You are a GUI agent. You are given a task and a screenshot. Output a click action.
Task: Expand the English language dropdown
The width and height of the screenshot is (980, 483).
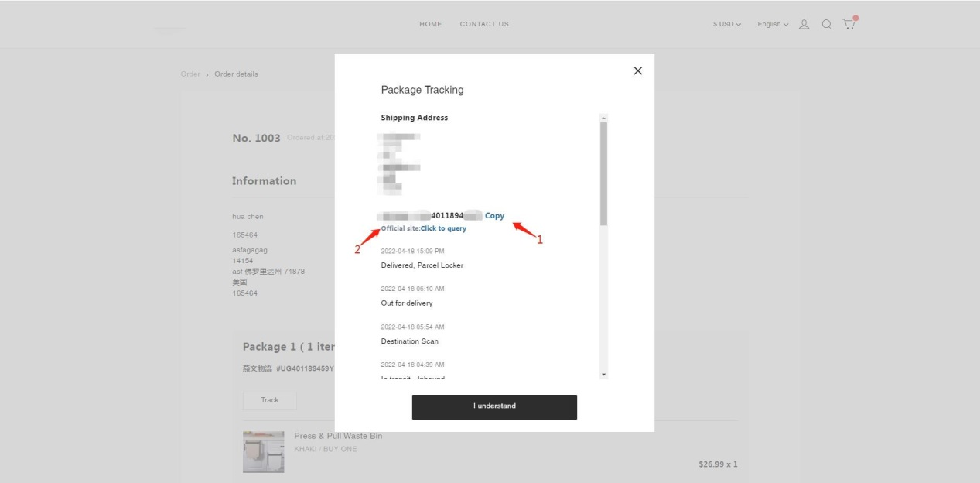click(x=773, y=25)
